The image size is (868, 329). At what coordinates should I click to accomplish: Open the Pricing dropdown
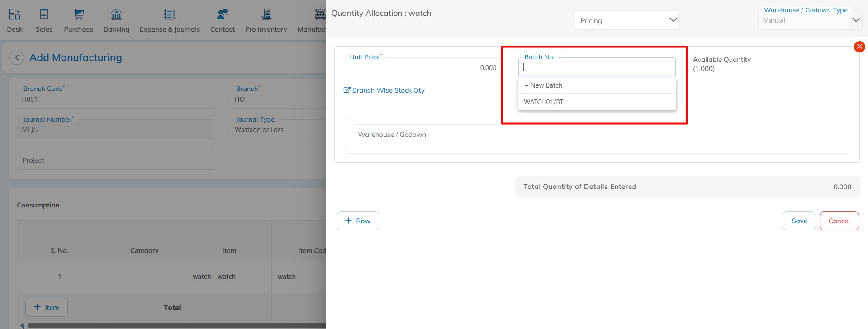click(627, 20)
